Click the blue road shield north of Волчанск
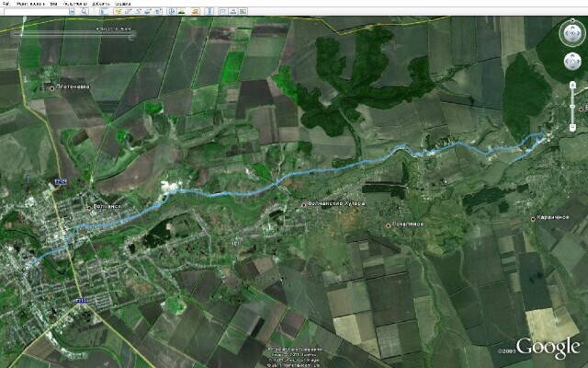Viewport: 588px width, 368px height. [61, 182]
